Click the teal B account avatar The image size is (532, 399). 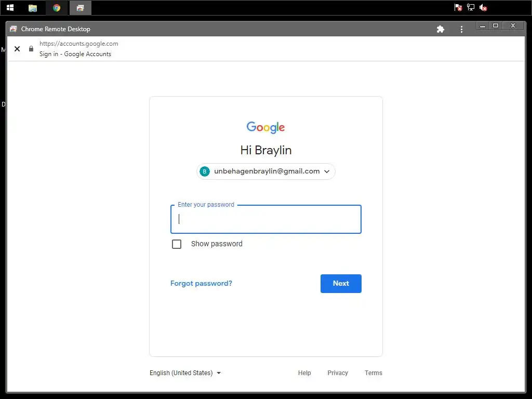pyautogui.click(x=205, y=171)
